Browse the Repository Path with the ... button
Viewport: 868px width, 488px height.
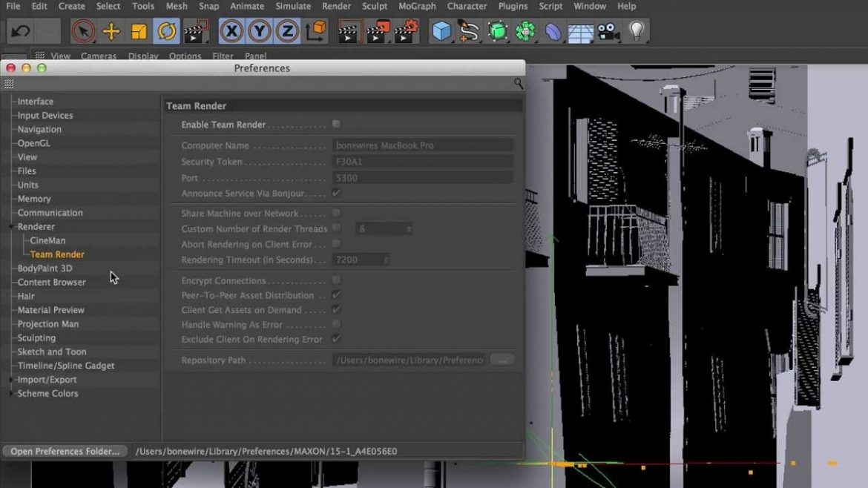(x=502, y=359)
